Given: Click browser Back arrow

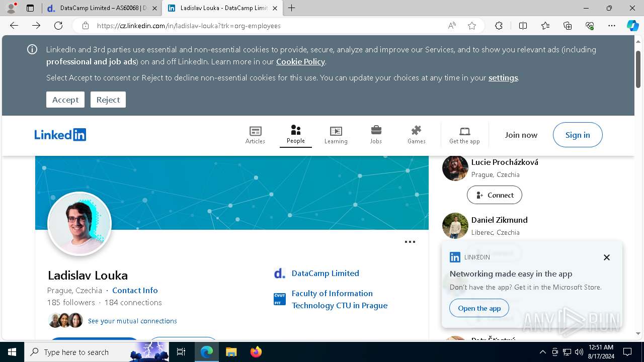Looking at the screenshot, I should click(x=14, y=26).
